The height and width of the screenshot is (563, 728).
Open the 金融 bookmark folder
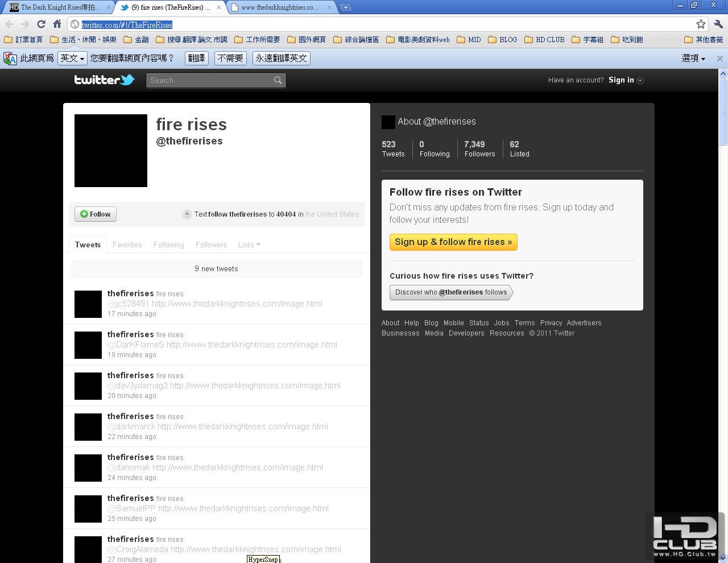(136, 40)
